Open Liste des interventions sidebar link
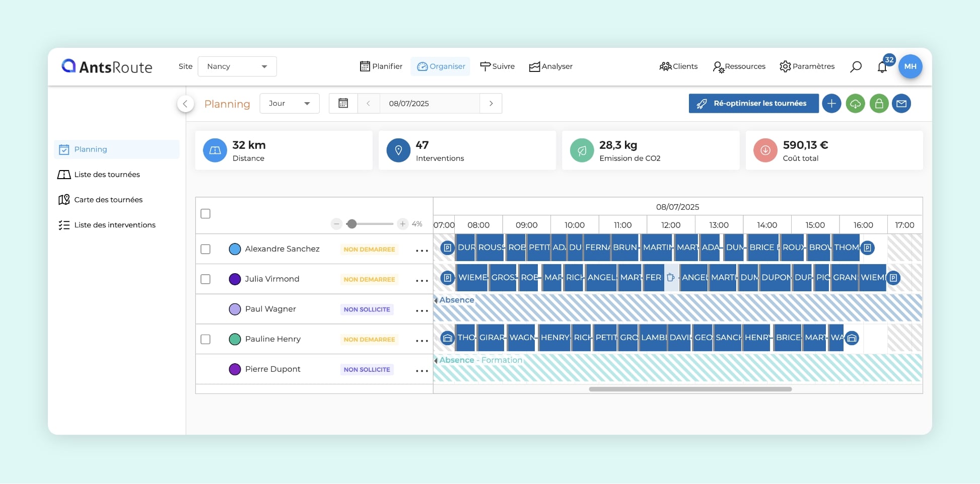 pyautogui.click(x=107, y=225)
